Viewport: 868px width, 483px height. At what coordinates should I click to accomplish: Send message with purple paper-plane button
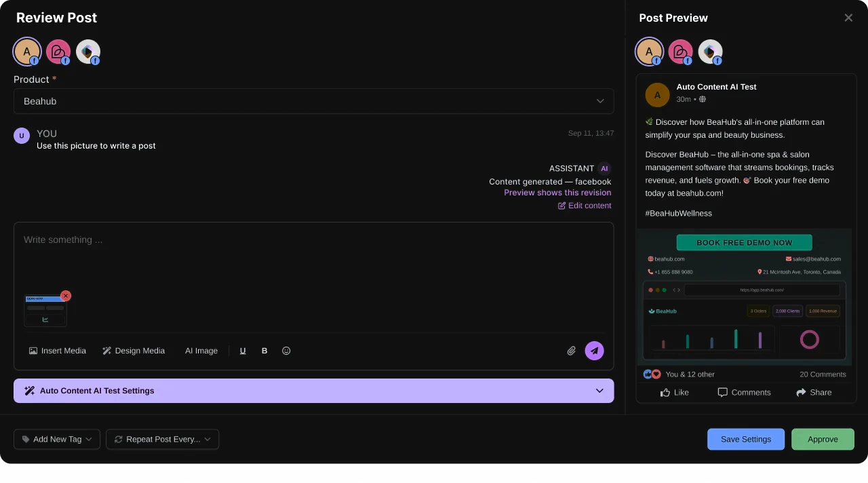click(x=595, y=351)
